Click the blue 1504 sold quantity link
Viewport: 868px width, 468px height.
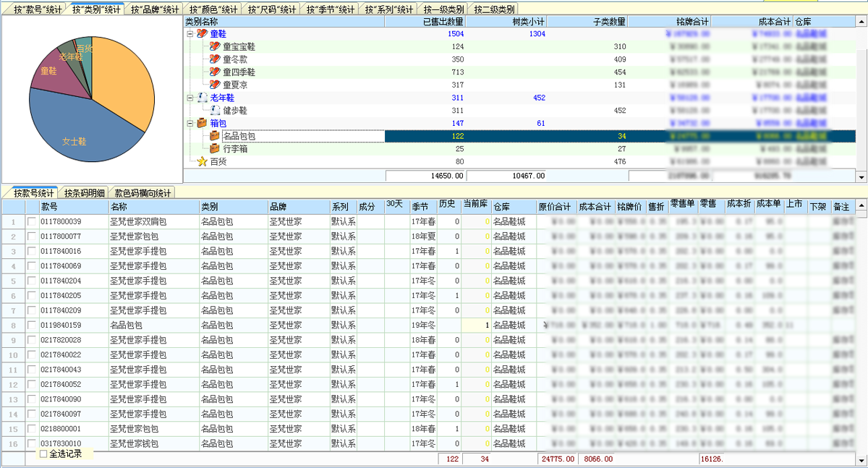tap(456, 33)
